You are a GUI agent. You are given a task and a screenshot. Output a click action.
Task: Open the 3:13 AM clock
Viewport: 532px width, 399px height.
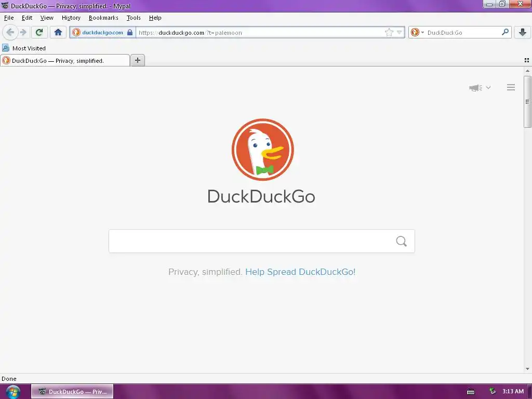513,391
